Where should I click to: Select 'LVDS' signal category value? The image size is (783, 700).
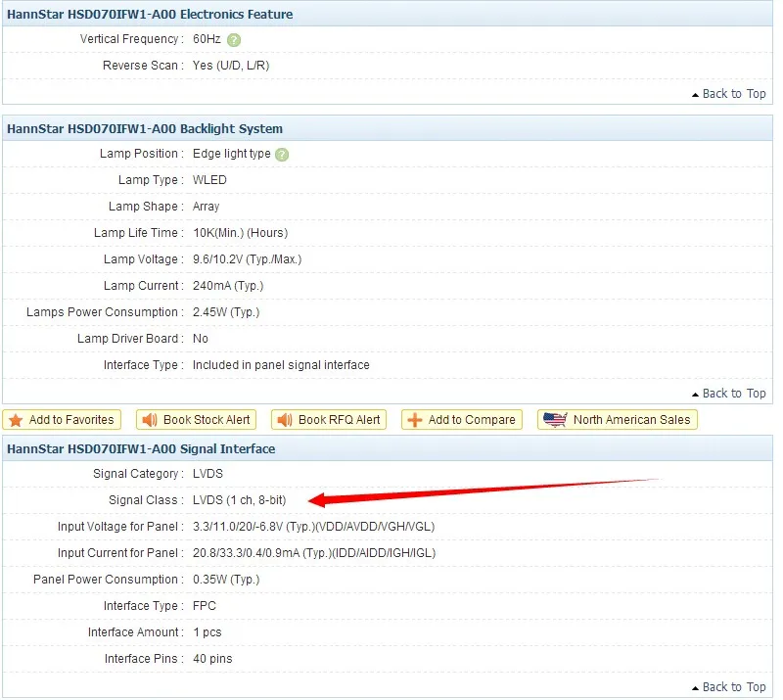pyautogui.click(x=207, y=474)
